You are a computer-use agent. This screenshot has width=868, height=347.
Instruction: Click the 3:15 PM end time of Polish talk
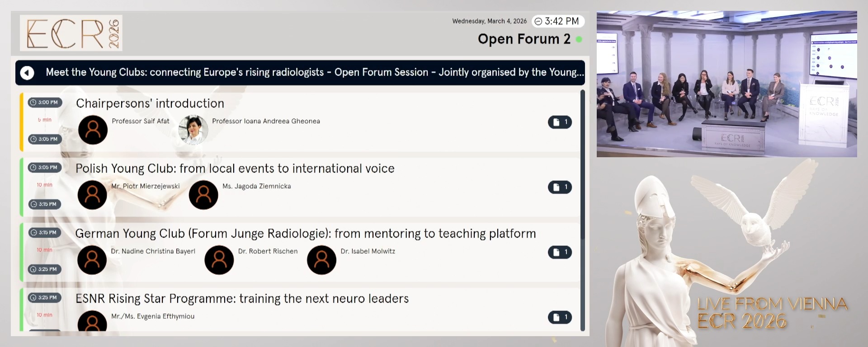click(45, 204)
